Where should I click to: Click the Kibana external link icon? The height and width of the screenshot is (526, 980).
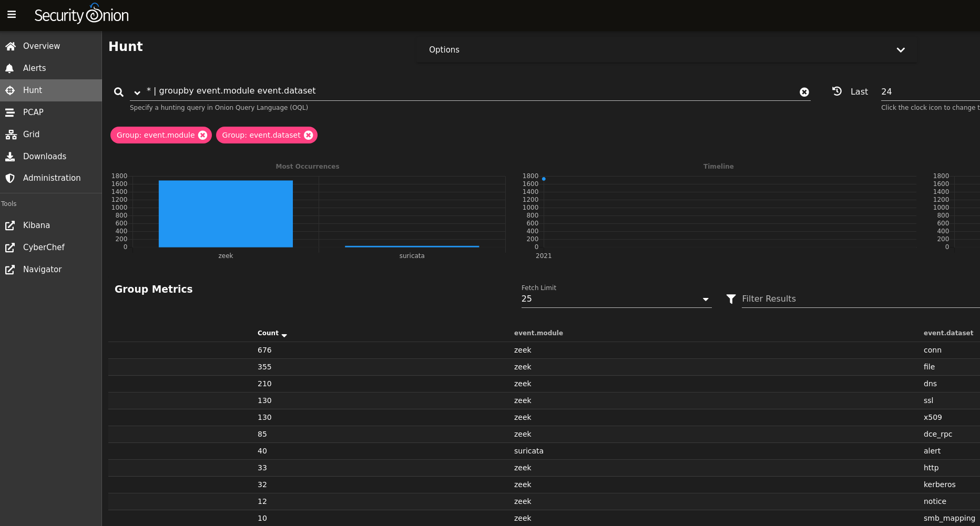[10, 225]
